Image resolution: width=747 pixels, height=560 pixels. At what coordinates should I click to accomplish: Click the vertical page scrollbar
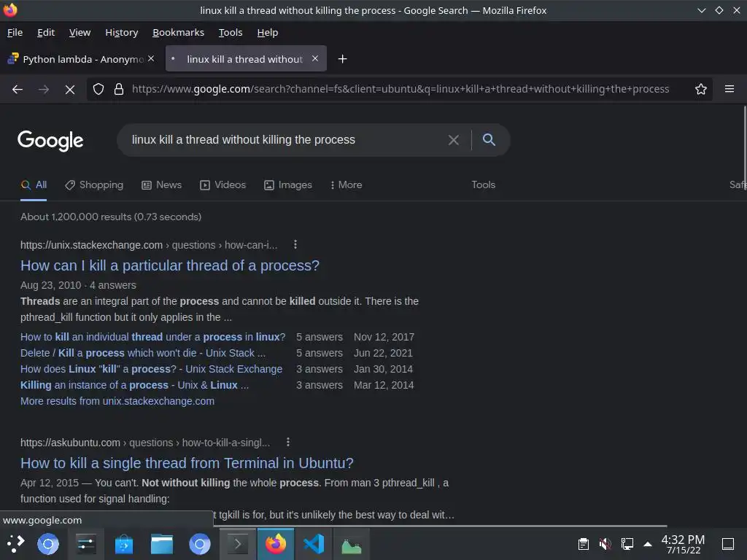click(745, 147)
